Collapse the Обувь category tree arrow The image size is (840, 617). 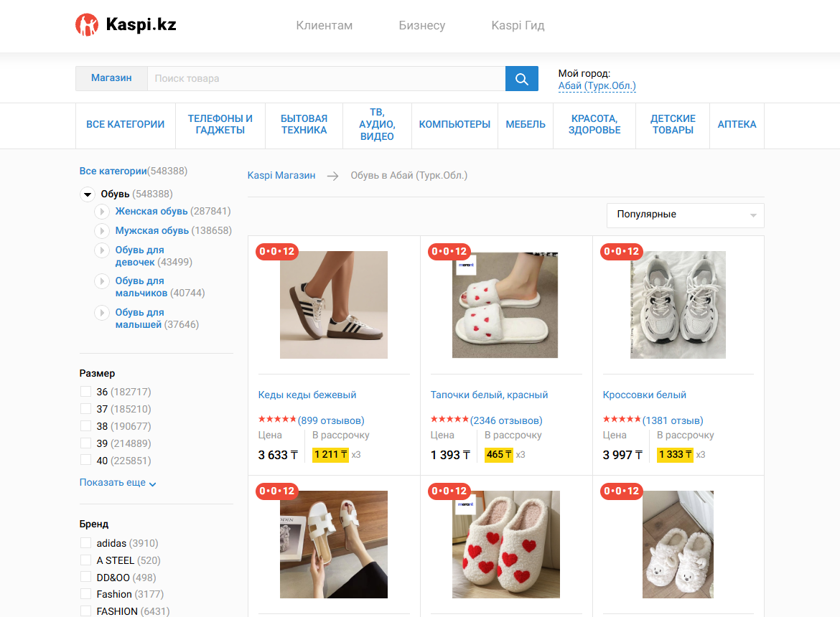(88, 194)
